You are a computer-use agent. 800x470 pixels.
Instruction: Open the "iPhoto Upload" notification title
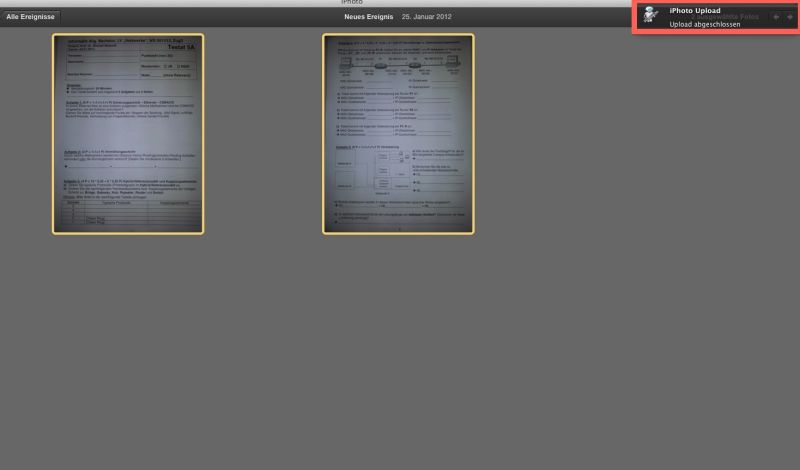[694, 11]
